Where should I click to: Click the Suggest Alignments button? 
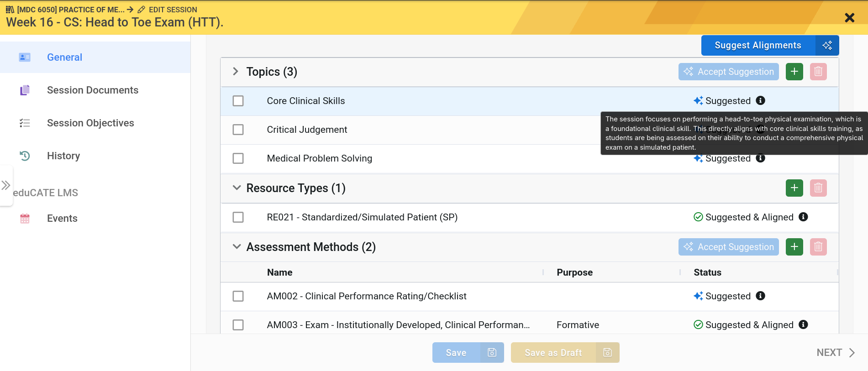pos(758,46)
